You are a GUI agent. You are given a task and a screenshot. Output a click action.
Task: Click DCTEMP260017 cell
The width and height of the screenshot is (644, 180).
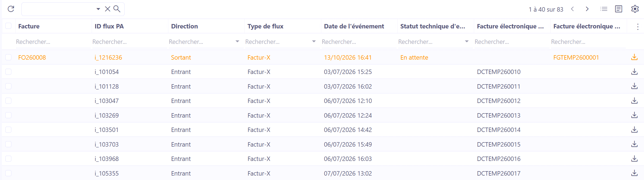[499, 173]
